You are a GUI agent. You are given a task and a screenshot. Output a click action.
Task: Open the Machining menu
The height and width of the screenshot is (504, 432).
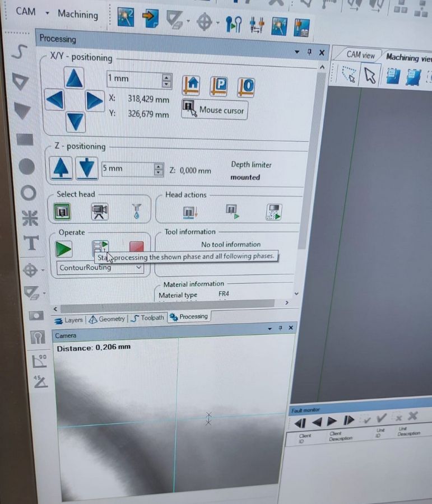[x=78, y=14]
